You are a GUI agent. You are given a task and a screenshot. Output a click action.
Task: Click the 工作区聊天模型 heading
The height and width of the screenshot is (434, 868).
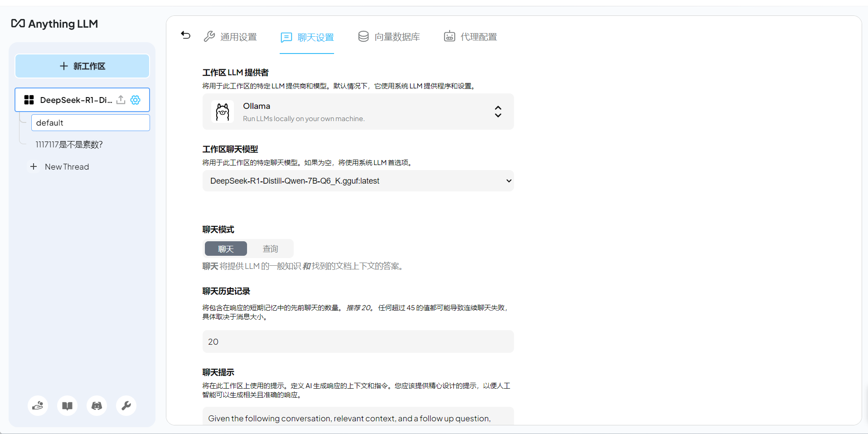(x=230, y=149)
